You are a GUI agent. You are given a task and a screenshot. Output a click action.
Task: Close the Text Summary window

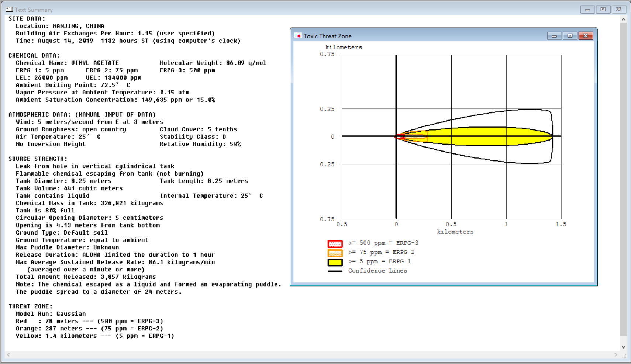619,10
